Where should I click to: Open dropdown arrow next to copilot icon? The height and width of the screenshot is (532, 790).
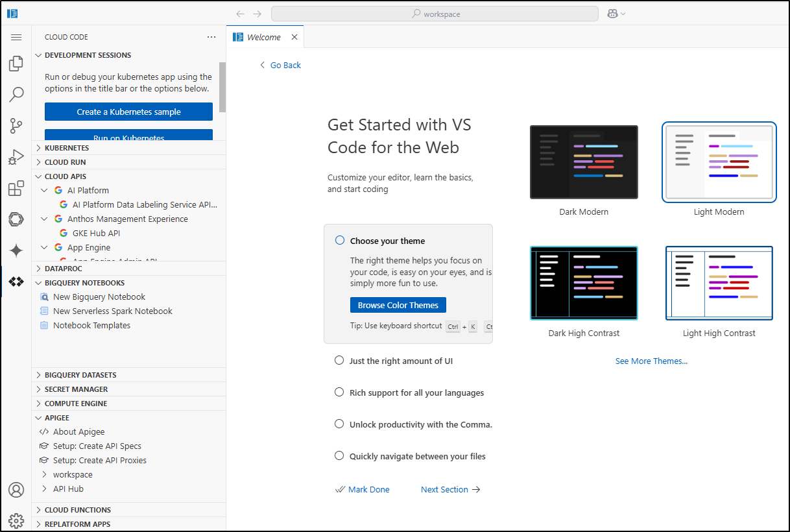(623, 14)
